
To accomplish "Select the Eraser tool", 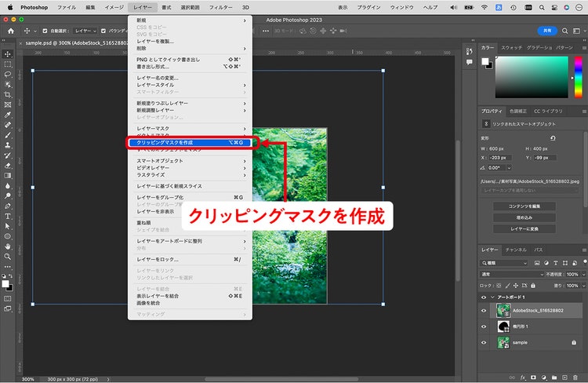I will pyautogui.click(x=8, y=166).
